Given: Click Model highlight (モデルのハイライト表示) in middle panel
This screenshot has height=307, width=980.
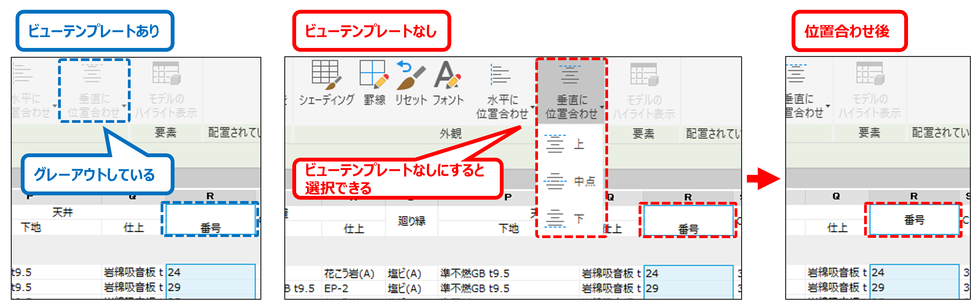Looking at the screenshot, I should [x=644, y=91].
